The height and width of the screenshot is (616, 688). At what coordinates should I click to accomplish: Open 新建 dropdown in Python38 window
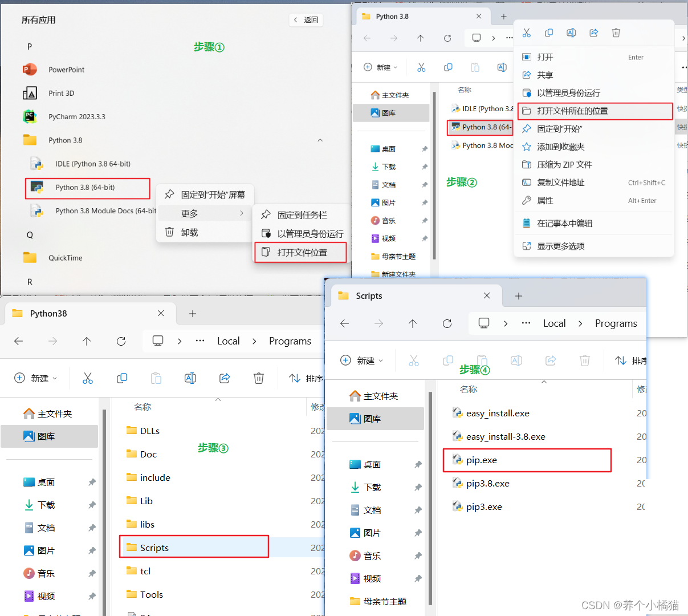(x=36, y=378)
